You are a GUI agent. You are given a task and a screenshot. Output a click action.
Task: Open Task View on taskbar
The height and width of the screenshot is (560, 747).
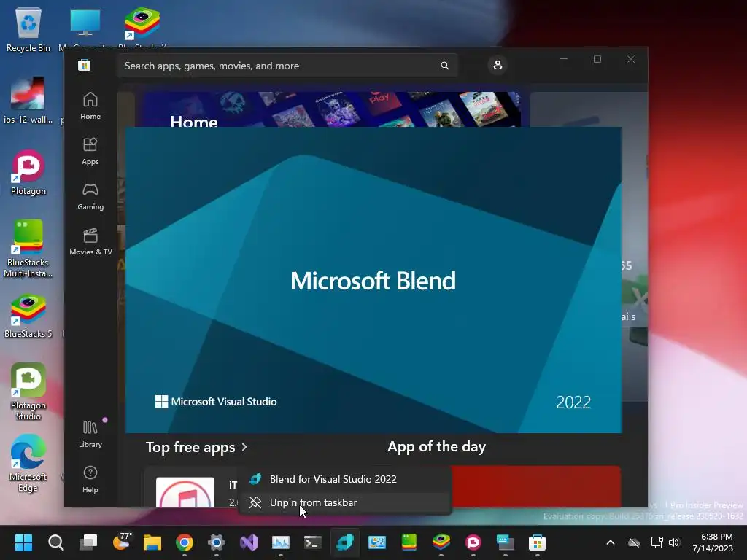point(88,542)
